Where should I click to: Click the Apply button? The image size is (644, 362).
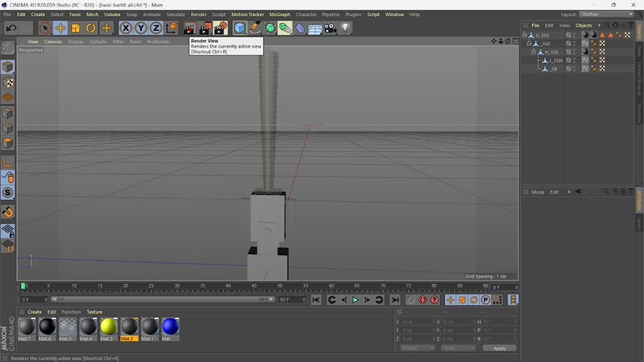[499, 349]
